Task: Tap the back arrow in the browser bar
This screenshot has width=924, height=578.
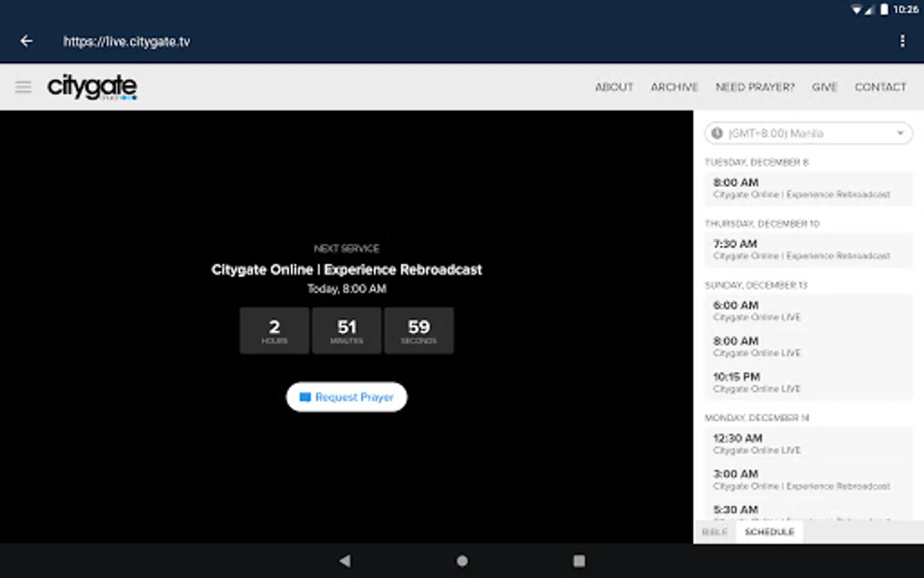Action: tap(26, 41)
